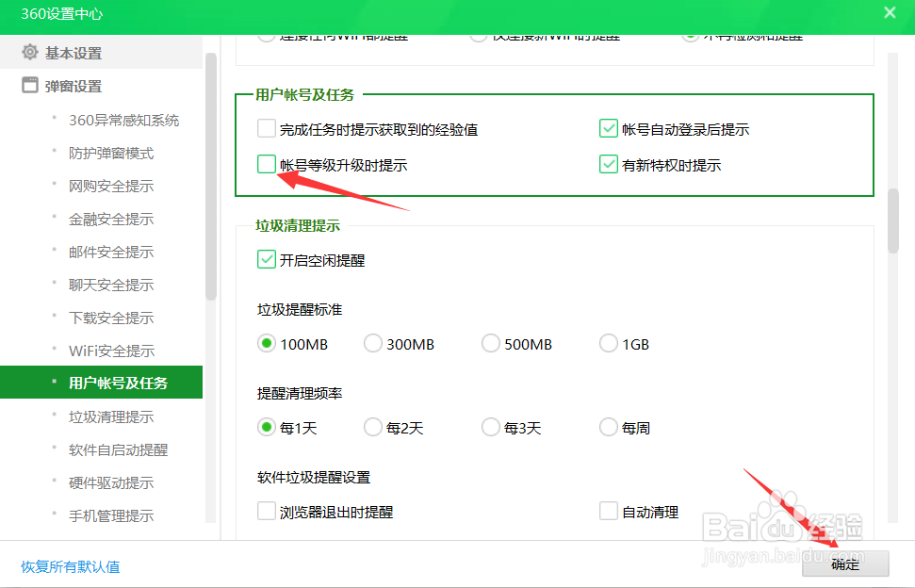Screen dimensions: 915x588
Task: Select 网购安全提示 in sidebar
Action: pos(111,186)
